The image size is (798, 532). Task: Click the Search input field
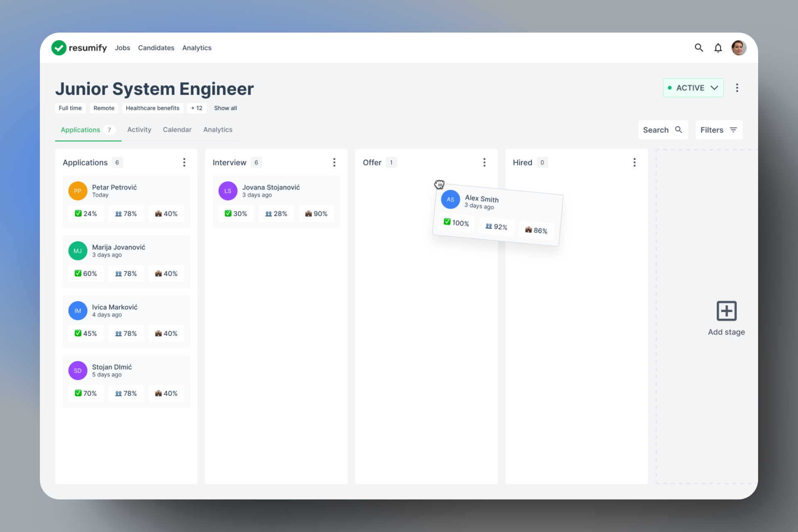(663, 130)
